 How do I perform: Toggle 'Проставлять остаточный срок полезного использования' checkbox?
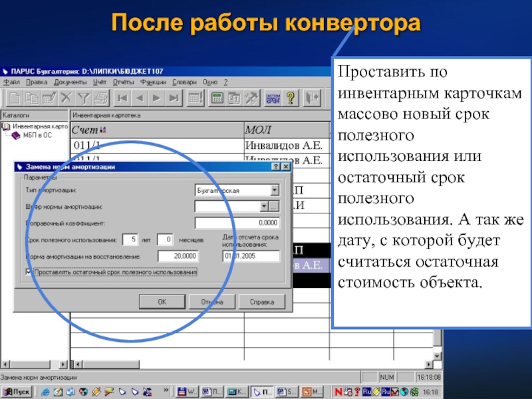(x=28, y=272)
